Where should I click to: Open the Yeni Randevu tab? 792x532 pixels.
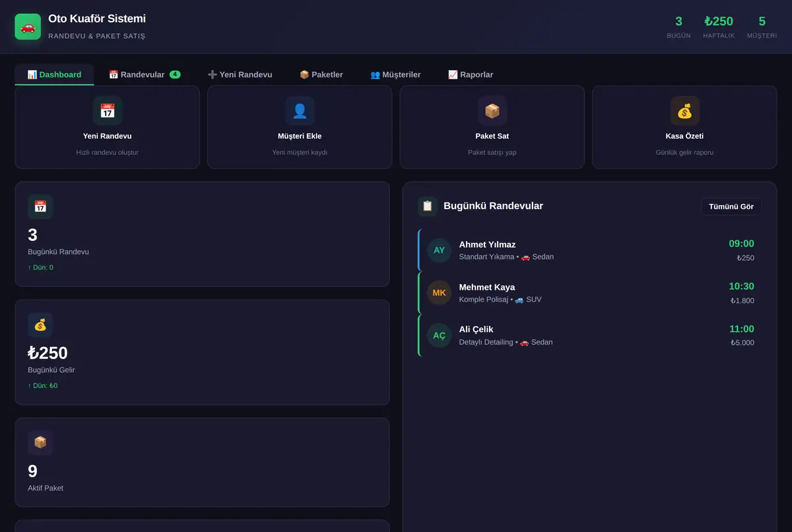point(240,75)
